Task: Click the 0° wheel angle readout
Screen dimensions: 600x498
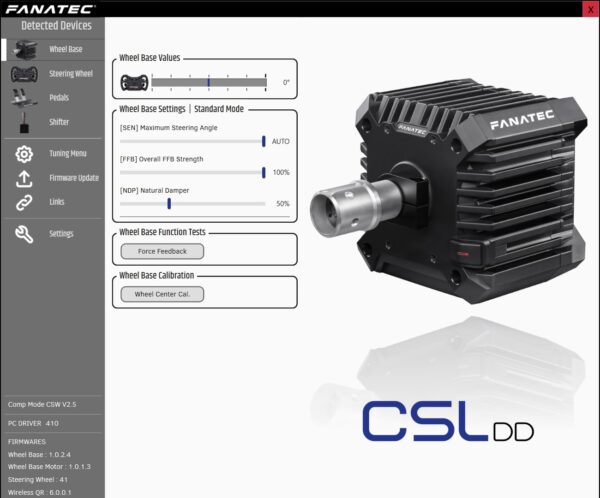Action: pyautogui.click(x=286, y=82)
